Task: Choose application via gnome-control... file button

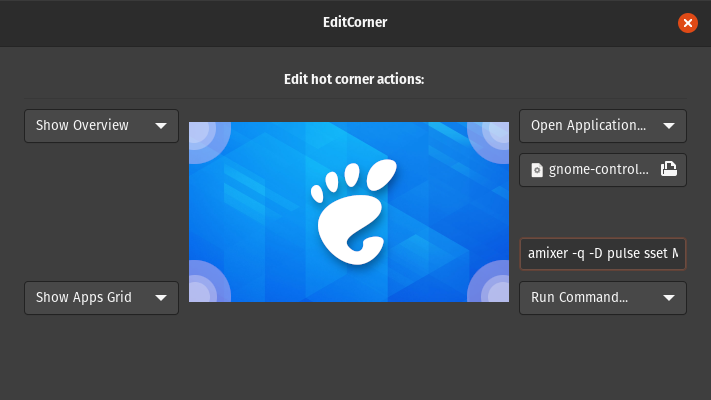Action: pyautogui.click(x=603, y=170)
